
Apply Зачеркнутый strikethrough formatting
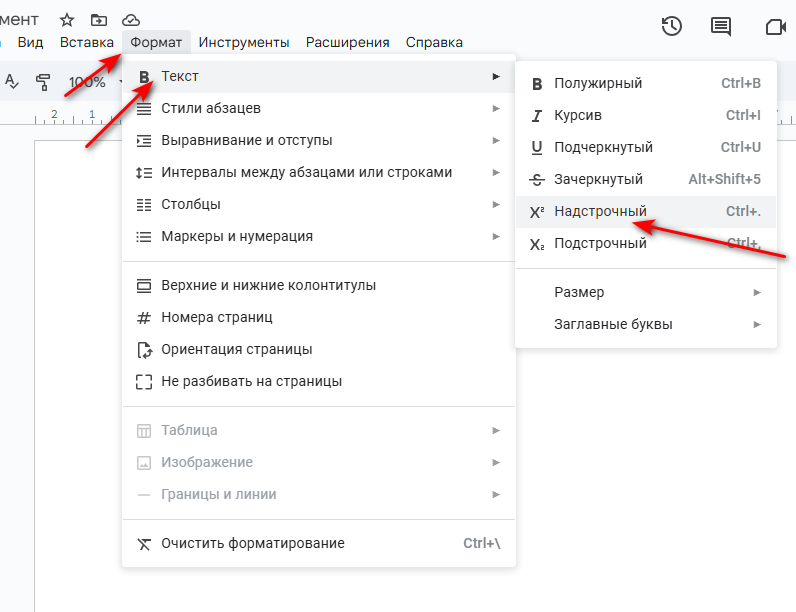(x=646, y=179)
